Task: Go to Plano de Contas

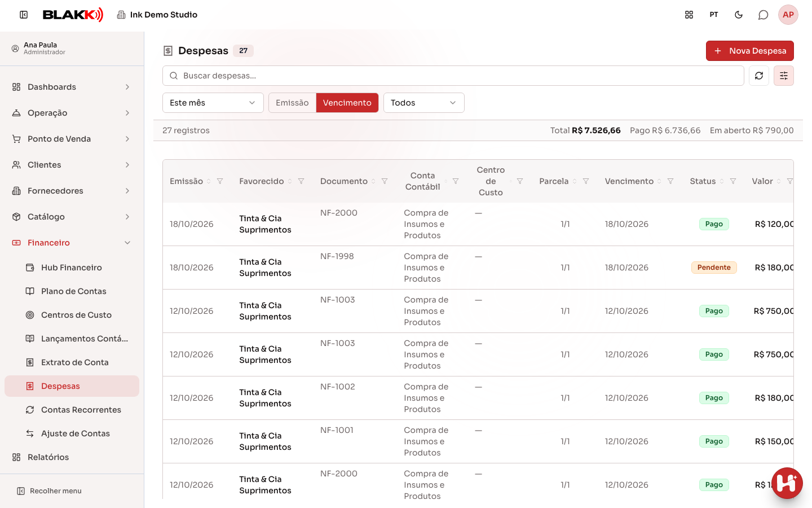Action: click(72, 291)
